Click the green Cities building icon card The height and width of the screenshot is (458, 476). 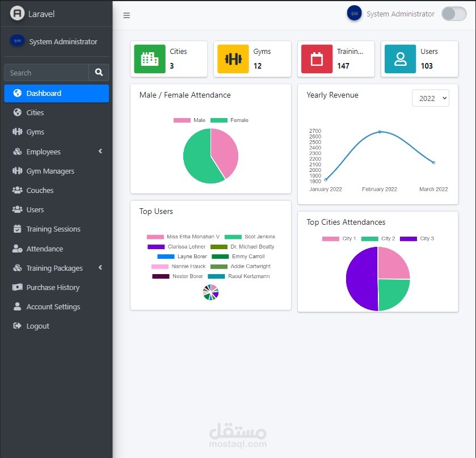coord(150,59)
